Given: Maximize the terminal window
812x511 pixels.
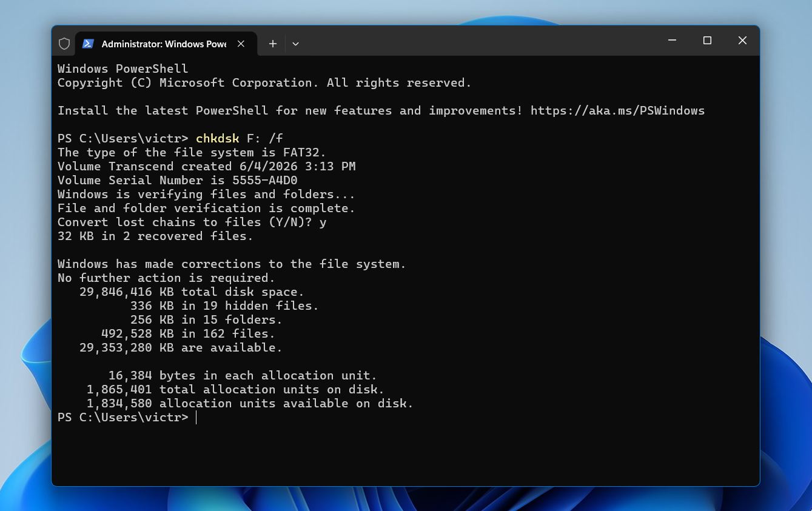Looking at the screenshot, I should click(x=707, y=41).
